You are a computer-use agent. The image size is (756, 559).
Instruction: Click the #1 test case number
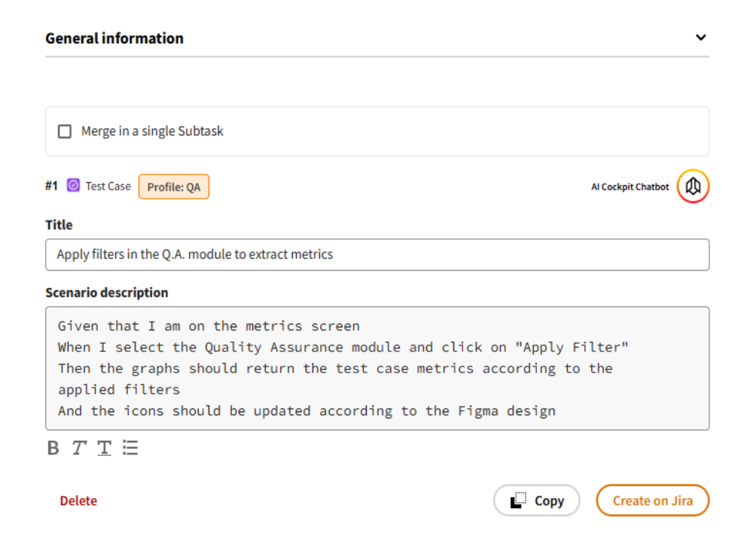(x=51, y=187)
